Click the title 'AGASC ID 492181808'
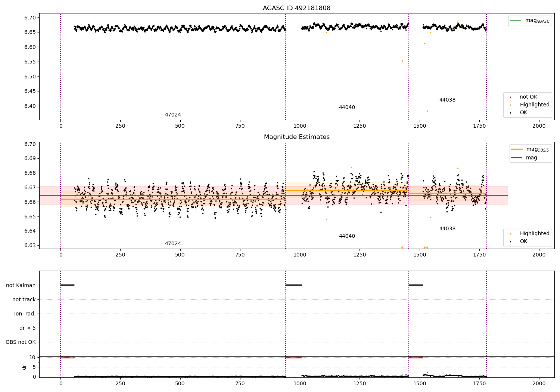This screenshot has height=392, width=560. 296,8
